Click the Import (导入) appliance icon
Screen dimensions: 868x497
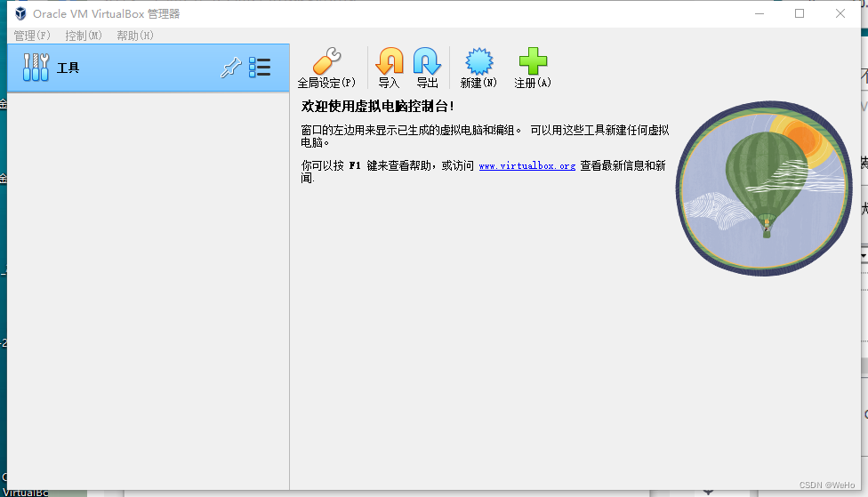[390, 60]
